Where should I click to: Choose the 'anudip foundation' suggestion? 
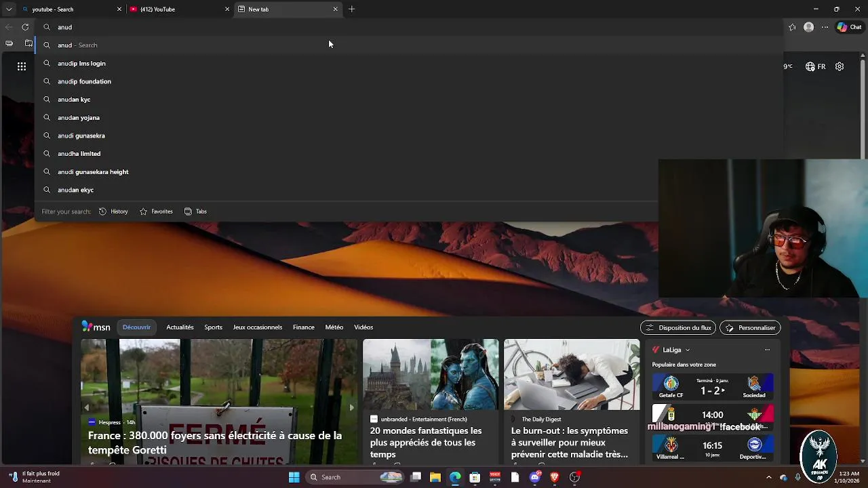[x=409, y=81]
